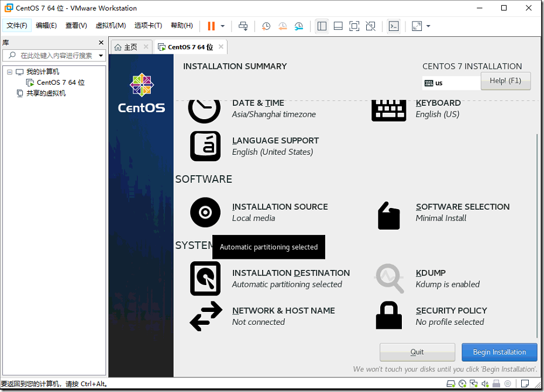Click the installer vertical scrollbar

coord(537,235)
